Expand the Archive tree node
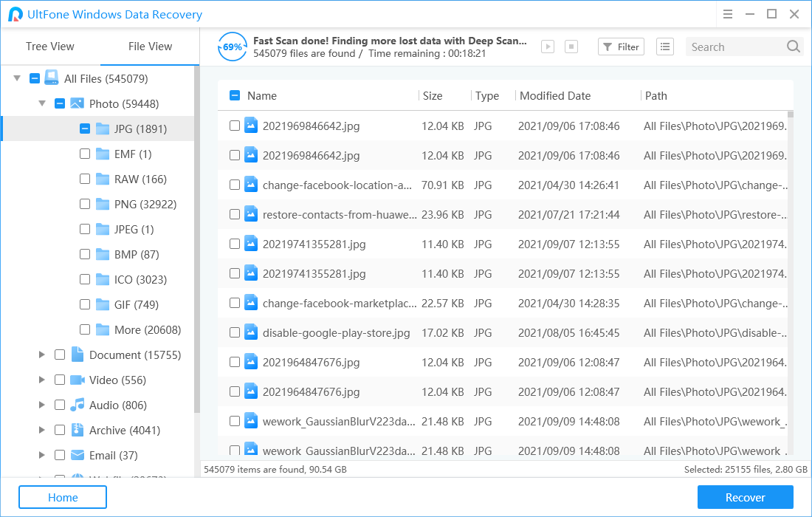 [x=42, y=430]
